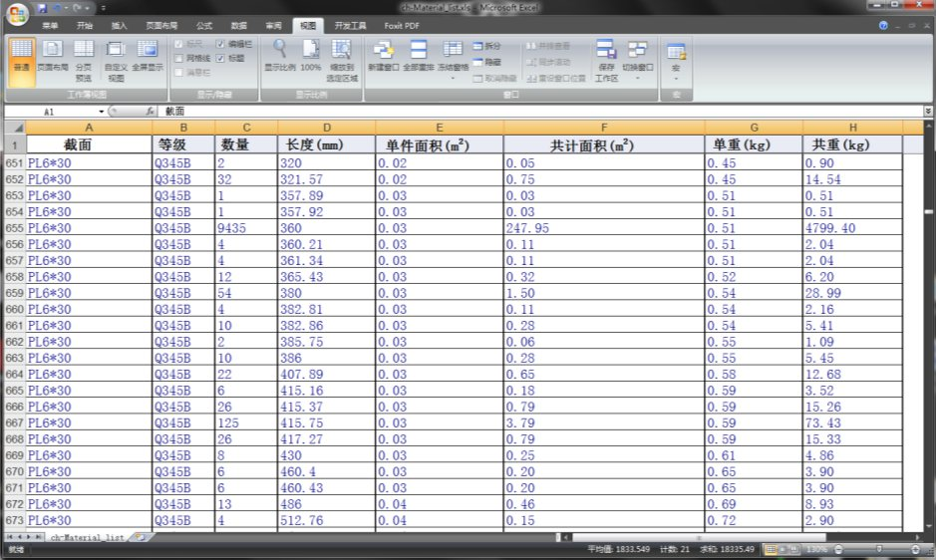The width and height of the screenshot is (936, 560).
Task: Select ch-Material_list sheet tab
Action: point(87,537)
